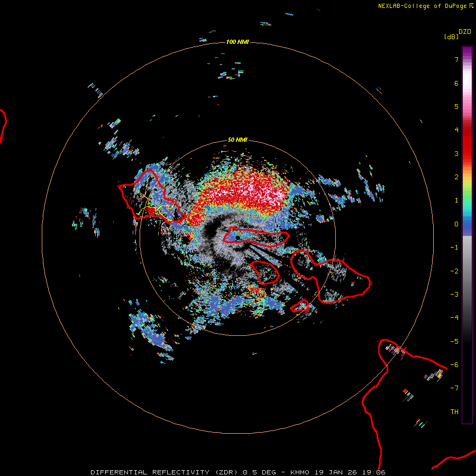Click the 100 NMI range ring label
Screen dimensions: 476x476
point(237,42)
